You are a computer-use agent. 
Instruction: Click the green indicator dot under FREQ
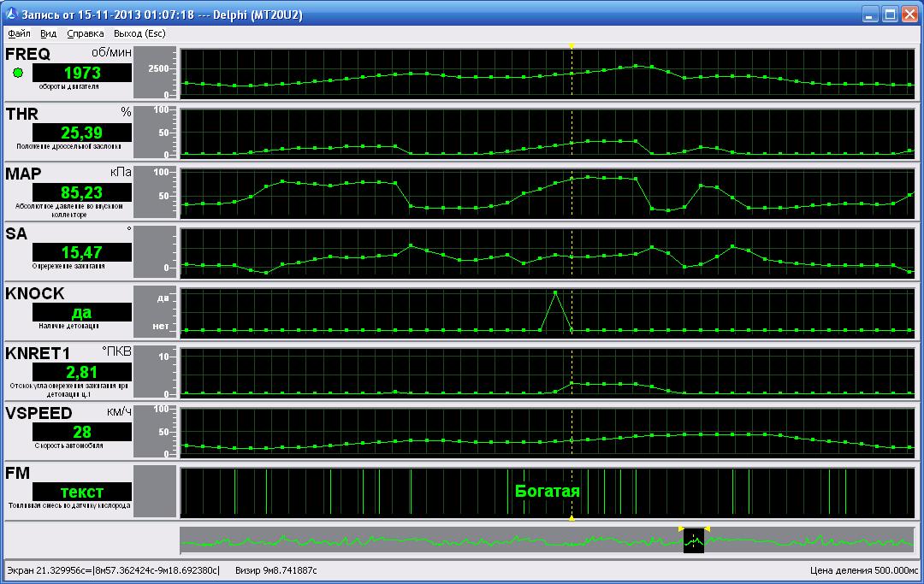[x=18, y=73]
